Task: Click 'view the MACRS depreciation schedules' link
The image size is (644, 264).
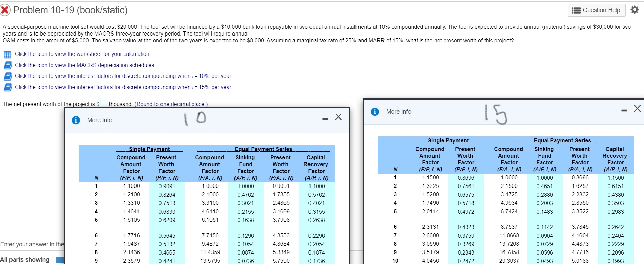Action: [x=85, y=65]
